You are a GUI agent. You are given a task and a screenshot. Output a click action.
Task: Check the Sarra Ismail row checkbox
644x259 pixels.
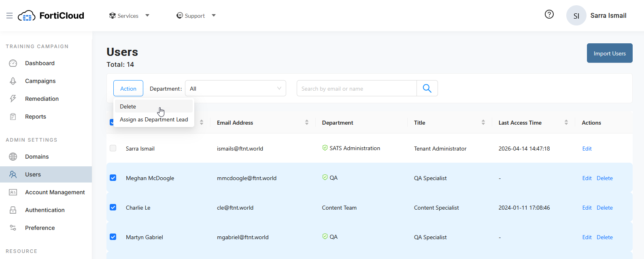coord(113,148)
